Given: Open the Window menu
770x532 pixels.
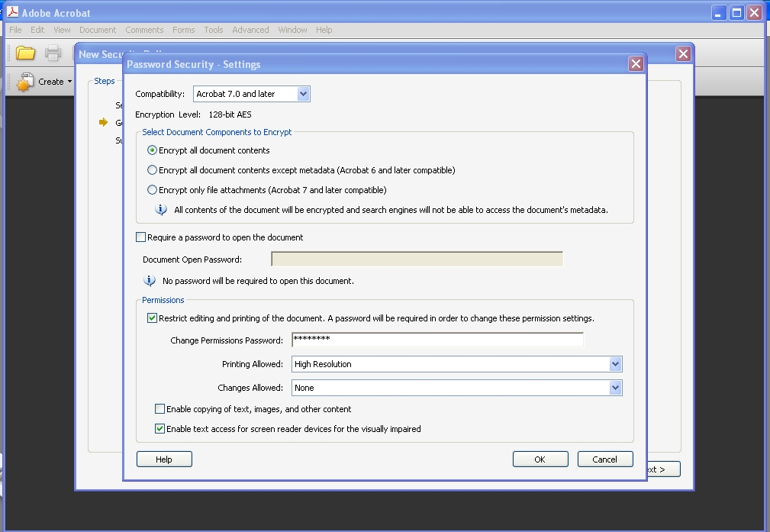Looking at the screenshot, I should coord(293,30).
